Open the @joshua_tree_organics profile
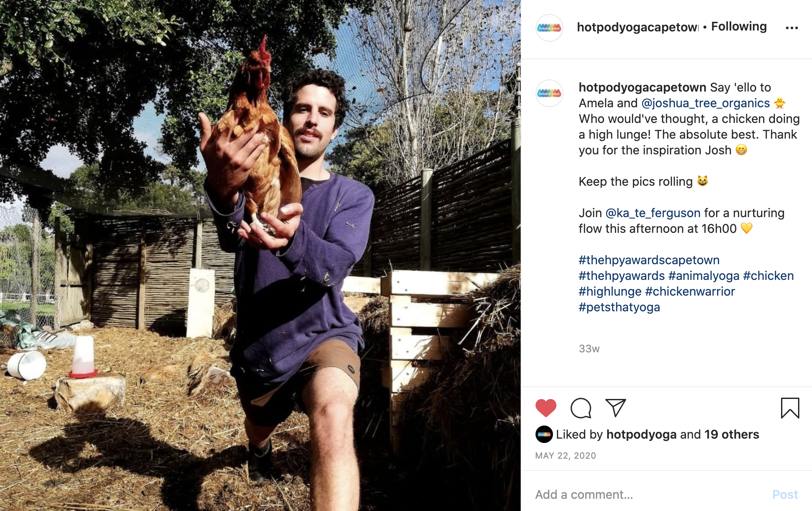Screen dimensions: 812x511 click(x=704, y=103)
